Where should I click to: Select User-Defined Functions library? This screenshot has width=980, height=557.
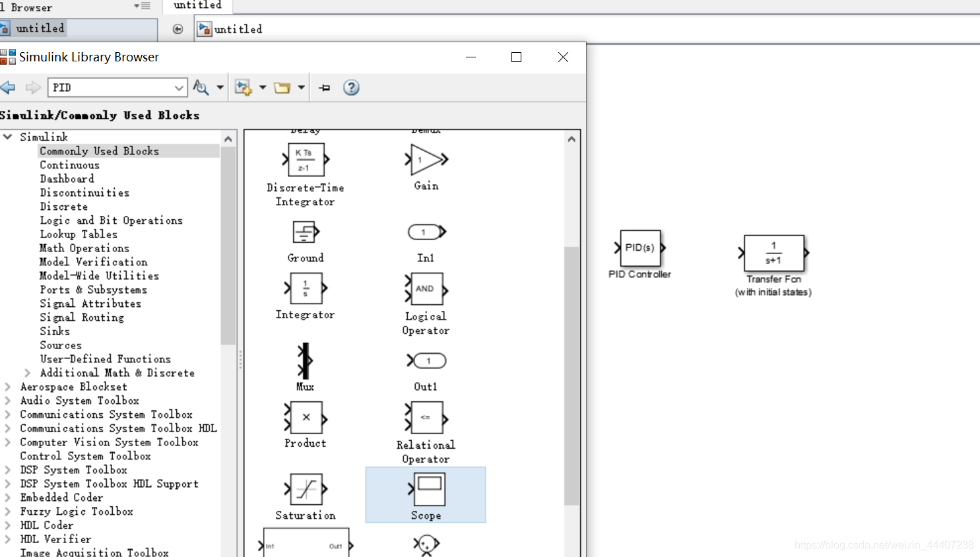106,359
